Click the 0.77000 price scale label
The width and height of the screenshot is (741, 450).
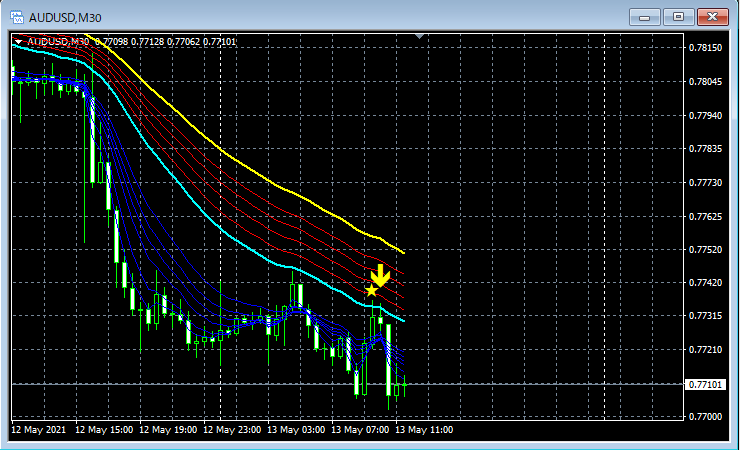click(705, 416)
